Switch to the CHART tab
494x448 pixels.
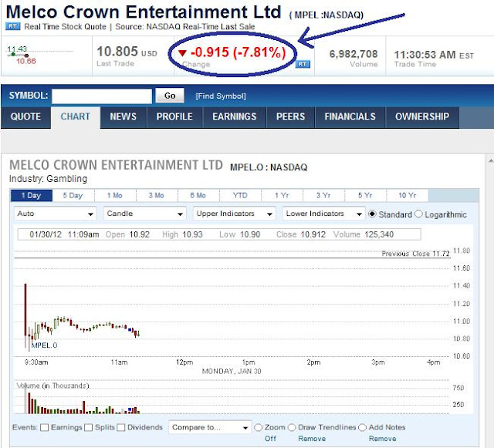click(x=76, y=116)
